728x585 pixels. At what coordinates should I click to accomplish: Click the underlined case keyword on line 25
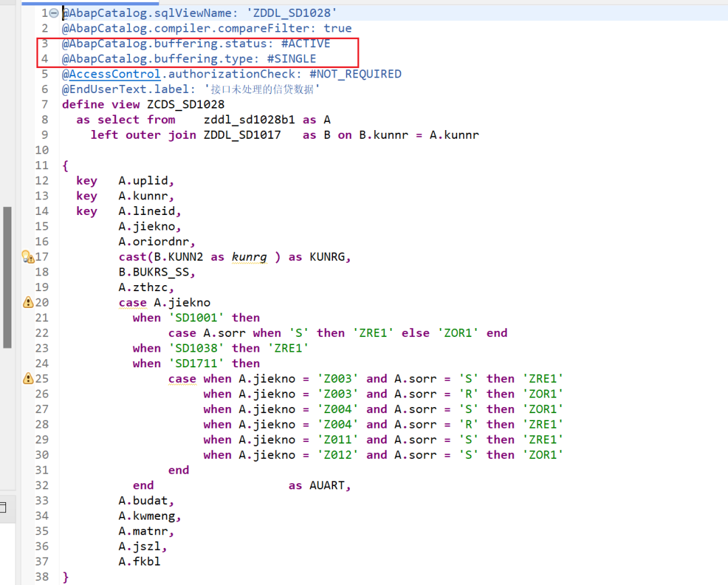click(x=183, y=379)
